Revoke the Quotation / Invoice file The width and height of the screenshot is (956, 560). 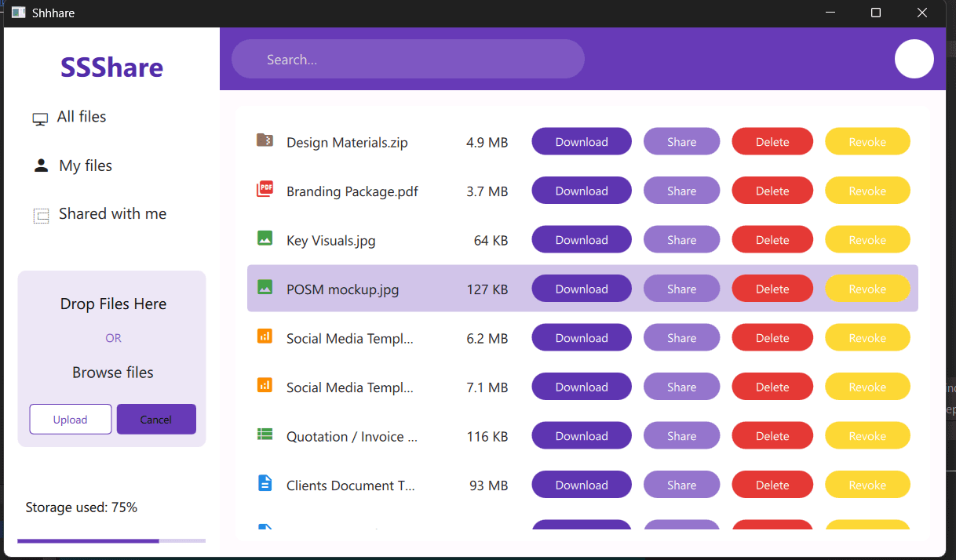click(x=867, y=436)
